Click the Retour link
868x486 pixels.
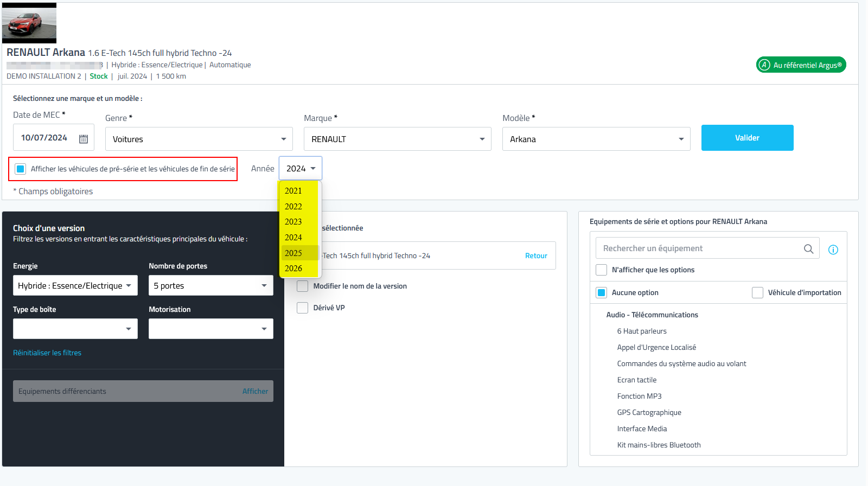[x=536, y=255]
